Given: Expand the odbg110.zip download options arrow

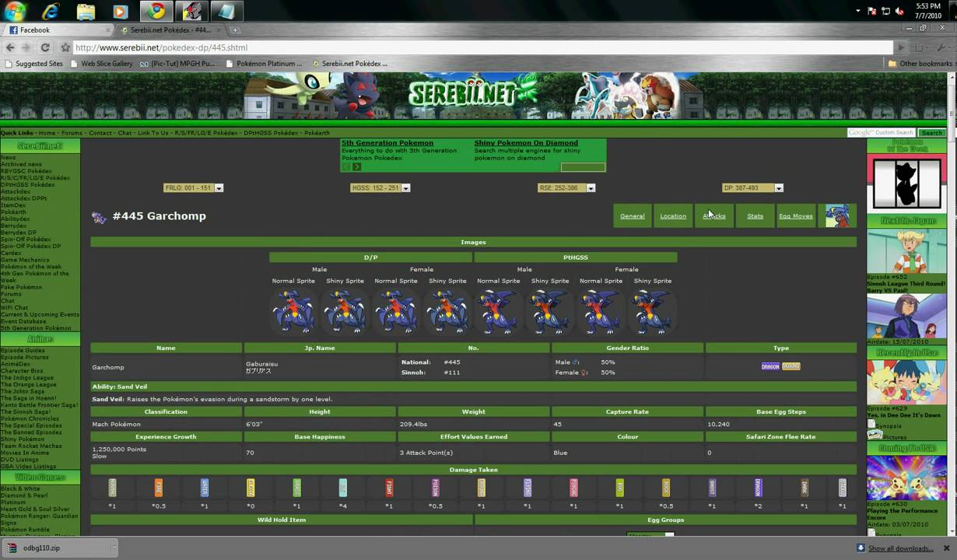Looking at the screenshot, I should point(114,548).
